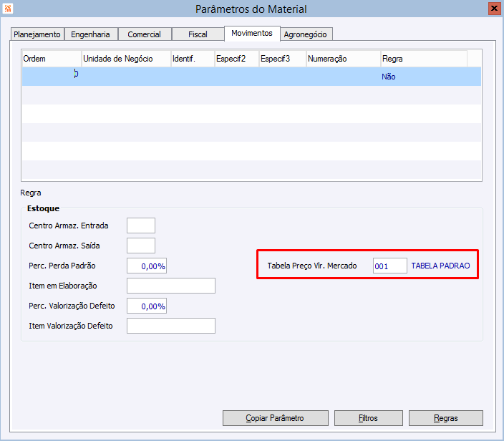Click the Numeração column header
The image size is (504, 441).
click(344, 59)
